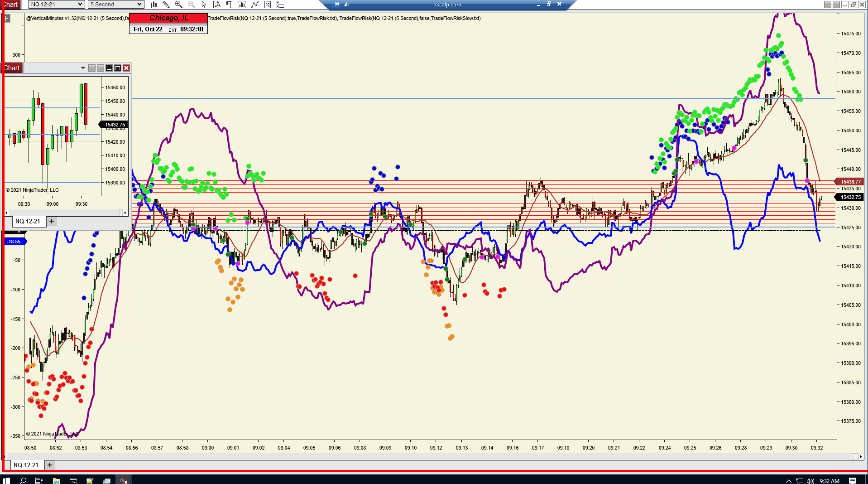Screen dimensions: 868x484
Task: Open the NinjaTrader taskbar icon
Action: [x=123, y=480]
